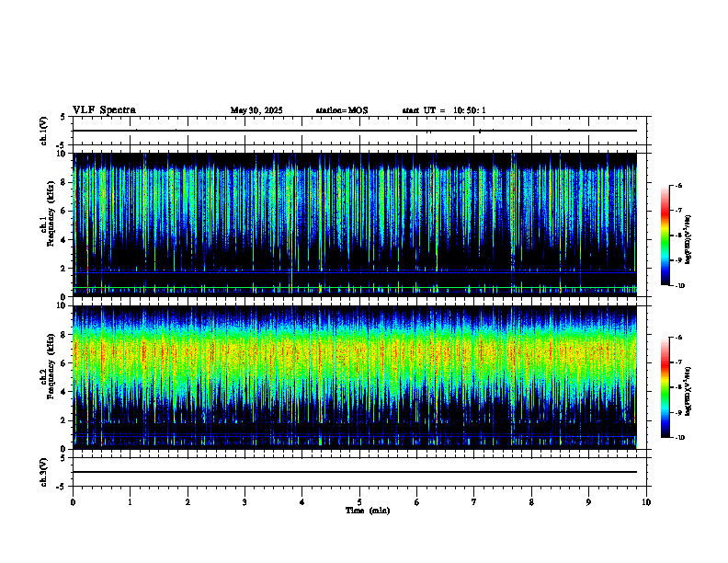
Task: Click the ch.2 frequency tick label "0"
Action: coord(64,449)
